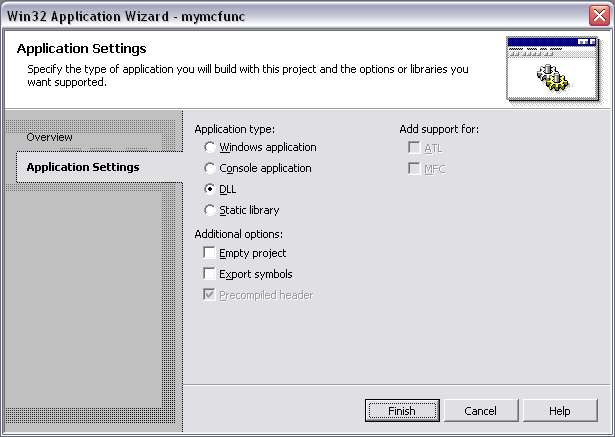Click the Export symbols label text
Image resolution: width=615 pixels, height=437 pixels.
256,274
